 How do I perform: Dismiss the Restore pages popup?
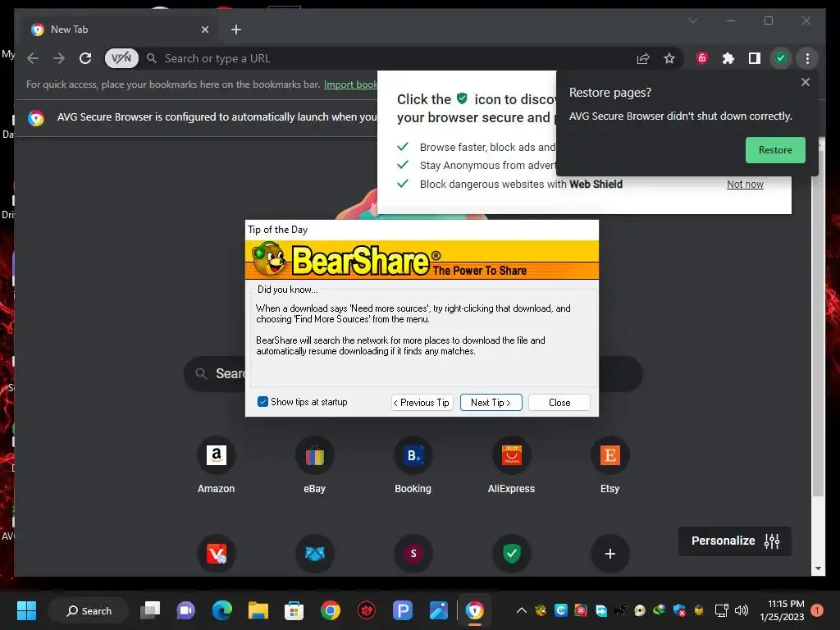[x=806, y=82]
